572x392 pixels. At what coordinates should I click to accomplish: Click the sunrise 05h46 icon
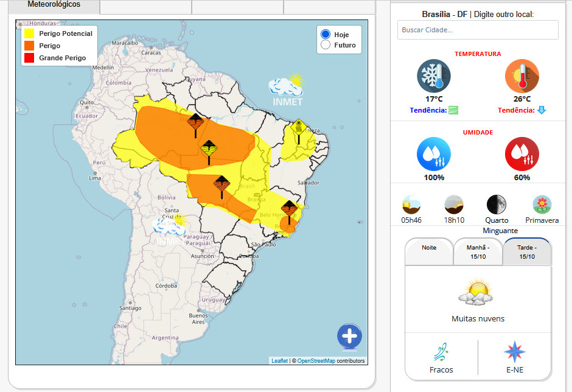pyautogui.click(x=411, y=205)
